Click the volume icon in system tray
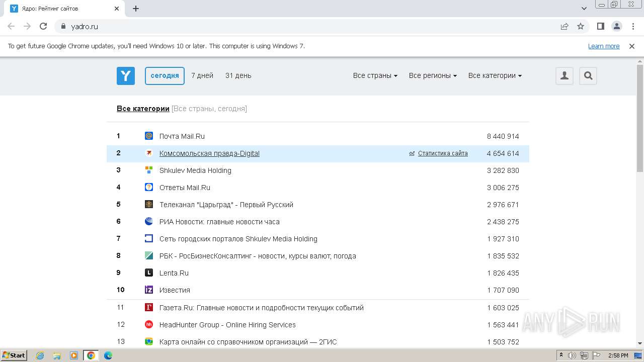 (572, 355)
